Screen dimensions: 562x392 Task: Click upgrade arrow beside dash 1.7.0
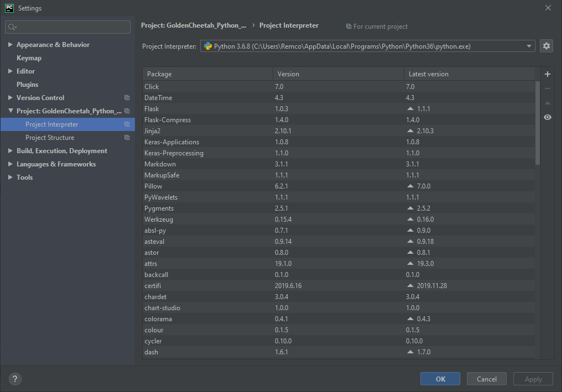pos(410,352)
